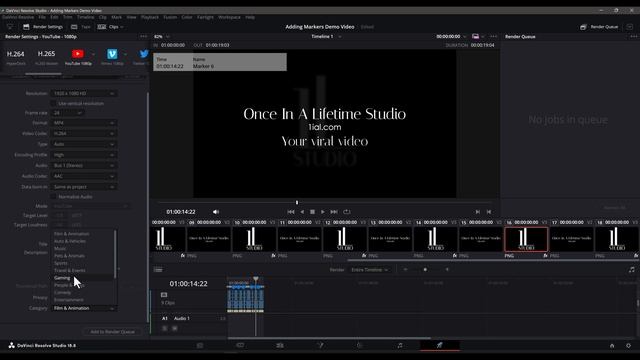
Task: Jump to first frame in viewer
Action: (291, 212)
